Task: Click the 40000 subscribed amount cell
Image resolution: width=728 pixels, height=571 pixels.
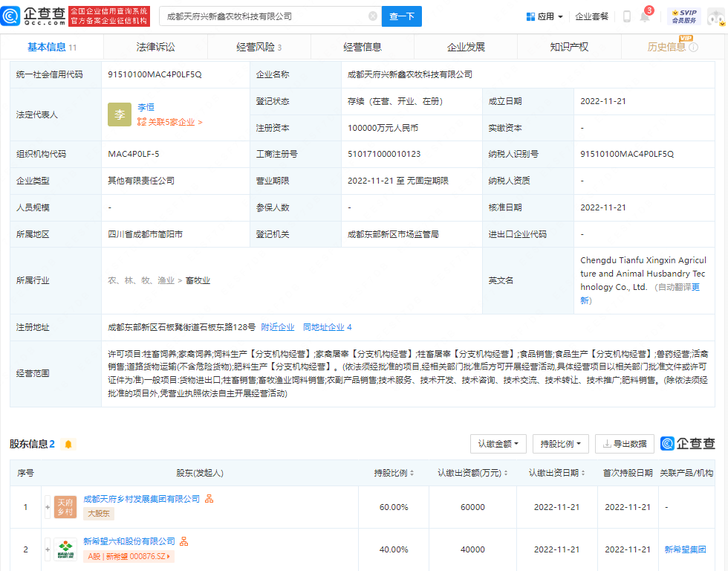Action: (472, 549)
